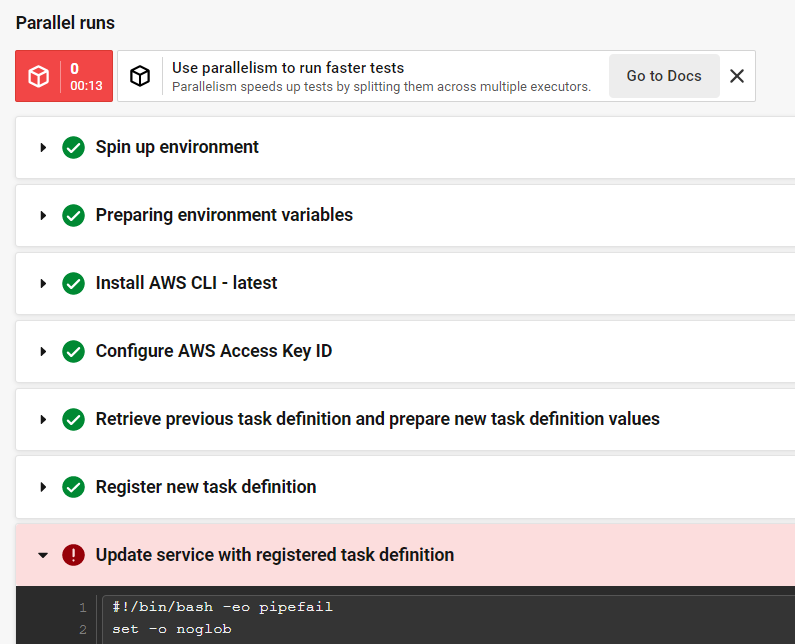Click the red error icon on Update service step
Viewport: 795px width, 644px height.
73,555
